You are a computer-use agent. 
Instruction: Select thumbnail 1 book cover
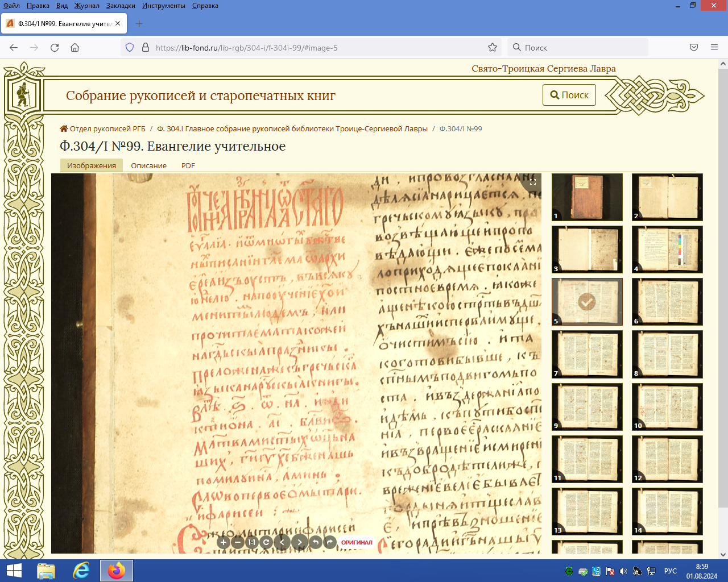coord(587,197)
